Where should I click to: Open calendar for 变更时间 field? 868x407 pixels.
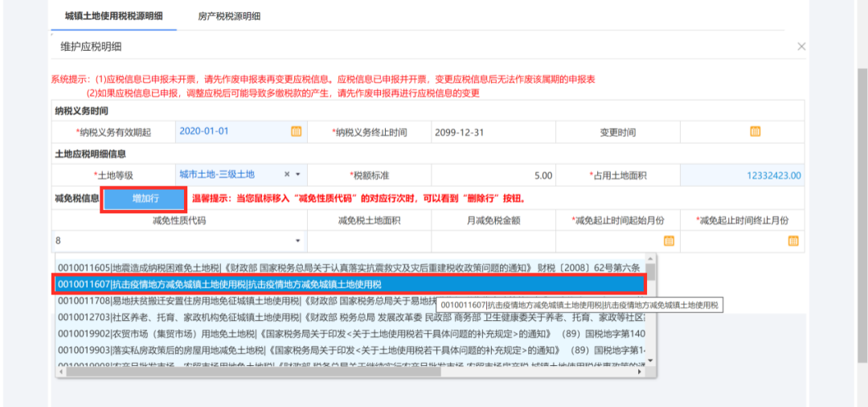click(755, 131)
